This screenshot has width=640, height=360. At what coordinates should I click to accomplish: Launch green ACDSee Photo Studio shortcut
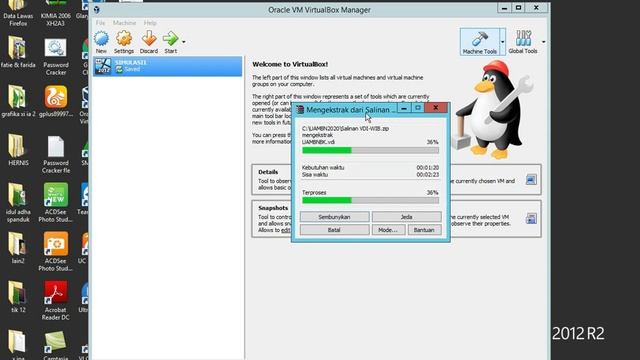pyautogui.click(x=56, y=203)
